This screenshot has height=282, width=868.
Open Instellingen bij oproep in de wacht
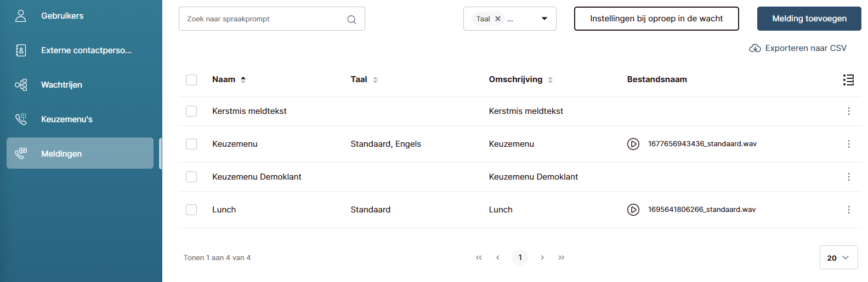656,19
